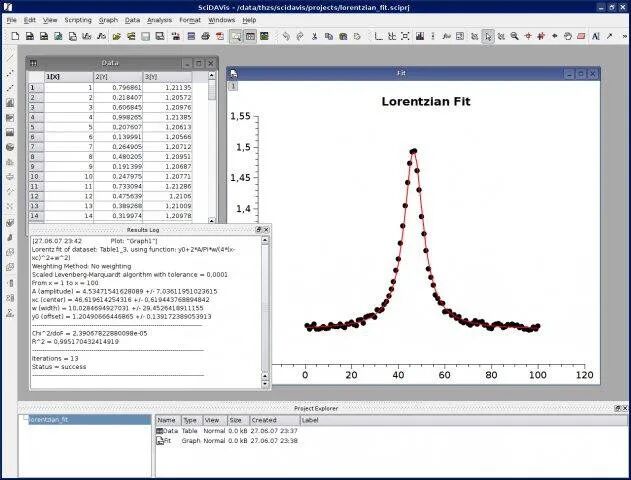Open the Scripting menu

click(x=78, y=20)
